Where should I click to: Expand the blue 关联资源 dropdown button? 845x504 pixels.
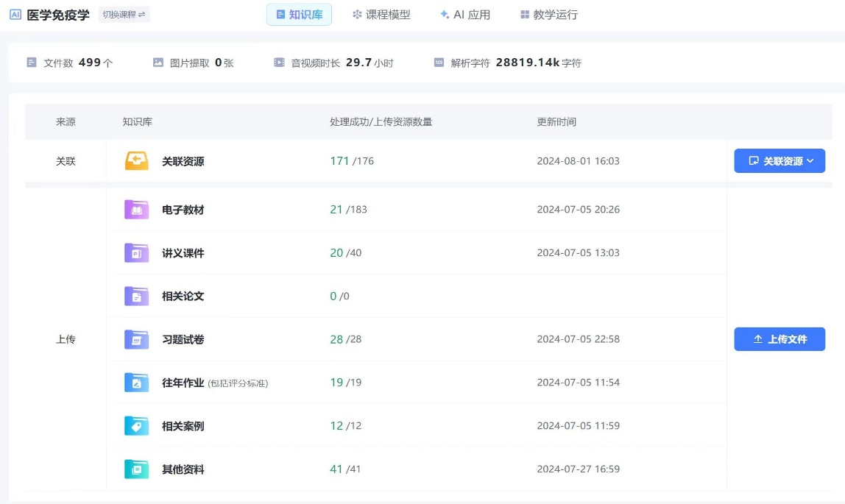779,160
